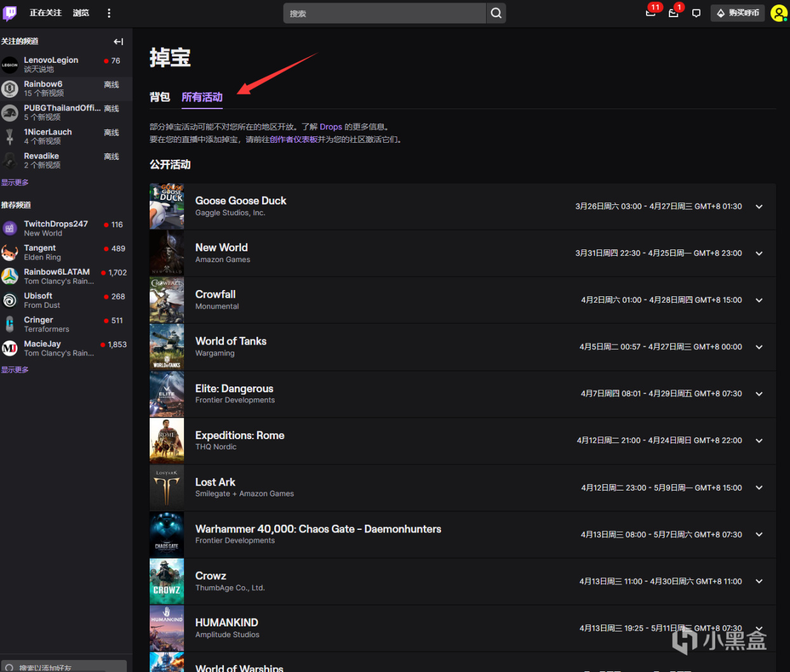Viewport: 790px width, 672px height.
Task: Focus the add friends search field
Action: click(x=63, y=667)
